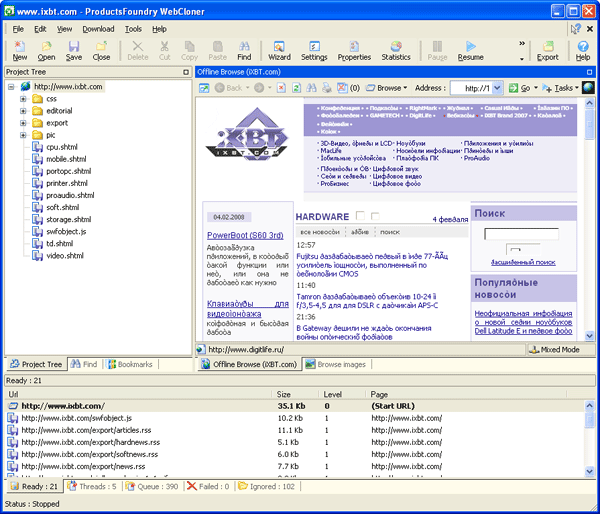Expand the css folder in Project Tree

pos(23,99)
